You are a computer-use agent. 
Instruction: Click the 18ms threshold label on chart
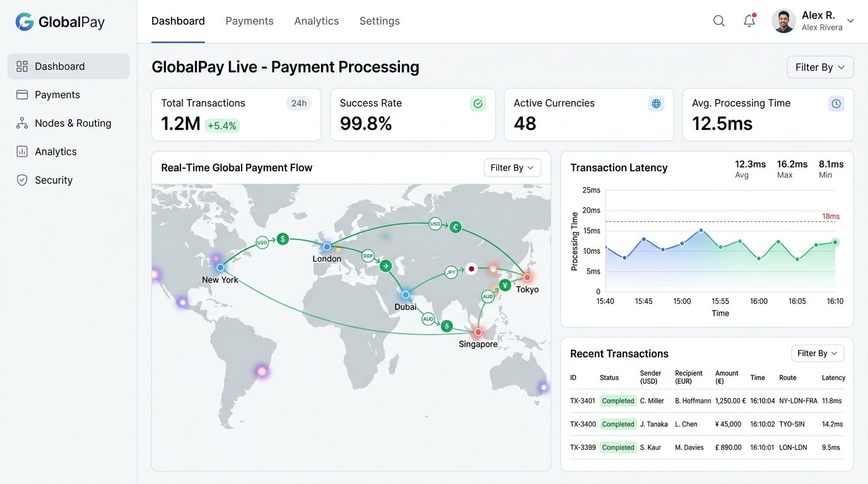click(x=831, y=216)
